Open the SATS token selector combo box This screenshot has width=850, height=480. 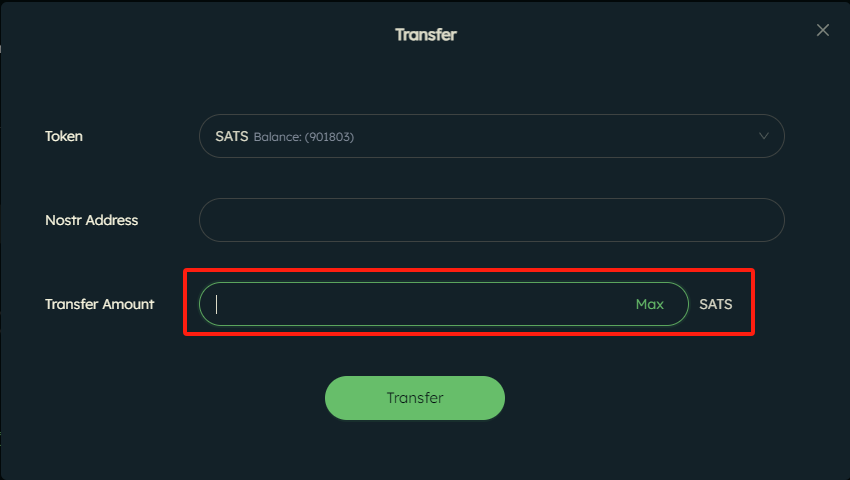492,136
